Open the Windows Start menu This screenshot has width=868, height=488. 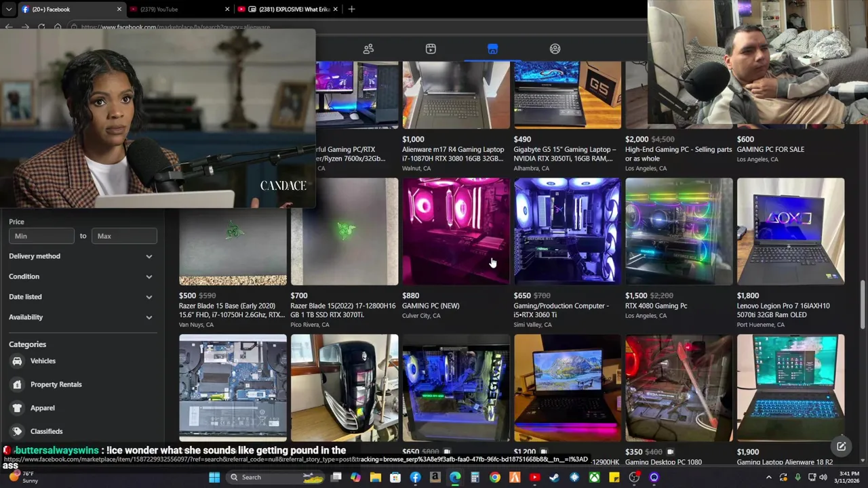(x=214, y=477)
